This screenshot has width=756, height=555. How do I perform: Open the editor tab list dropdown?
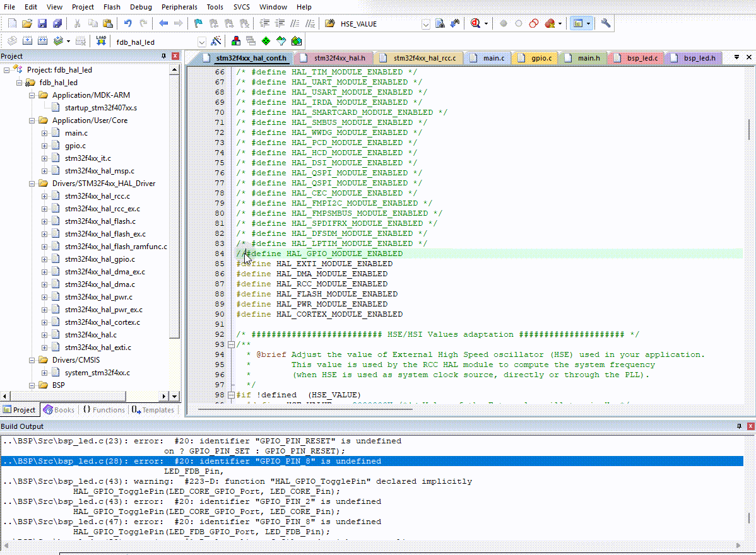click(736, 57)
